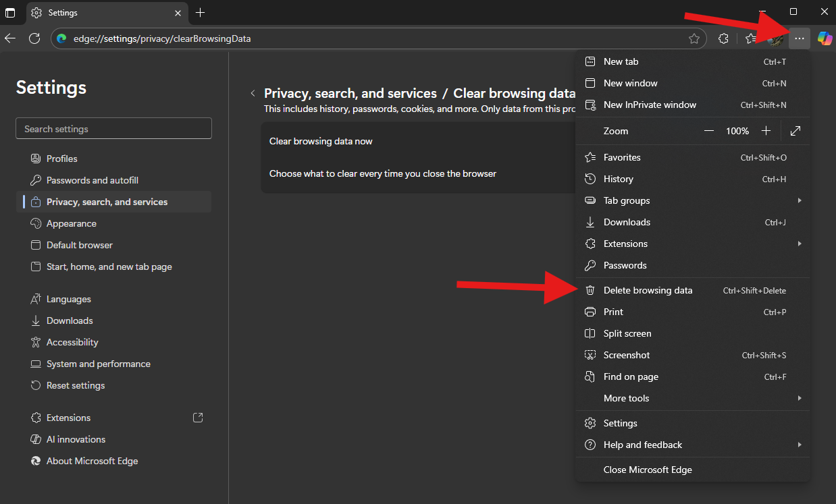
Task: Refresh the page with reload icon
Action: pos(34,38)
